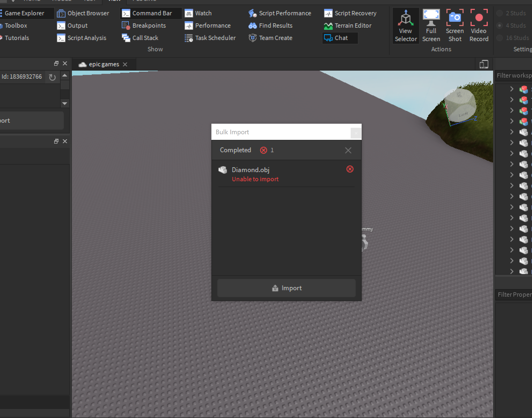The image size is (532, 418).
Task: Click the refresh icon beside the Id
Action: (52, 77)
